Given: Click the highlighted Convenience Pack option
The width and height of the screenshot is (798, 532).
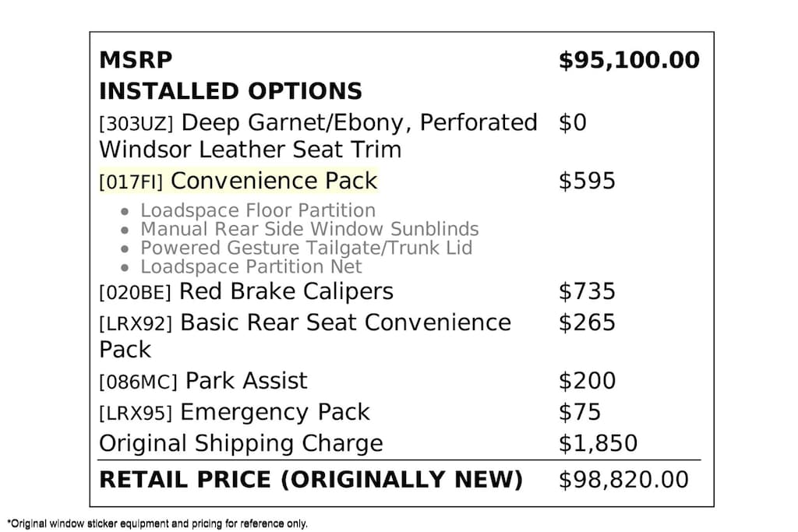Looking at the screenshot, I should point(238,181).
